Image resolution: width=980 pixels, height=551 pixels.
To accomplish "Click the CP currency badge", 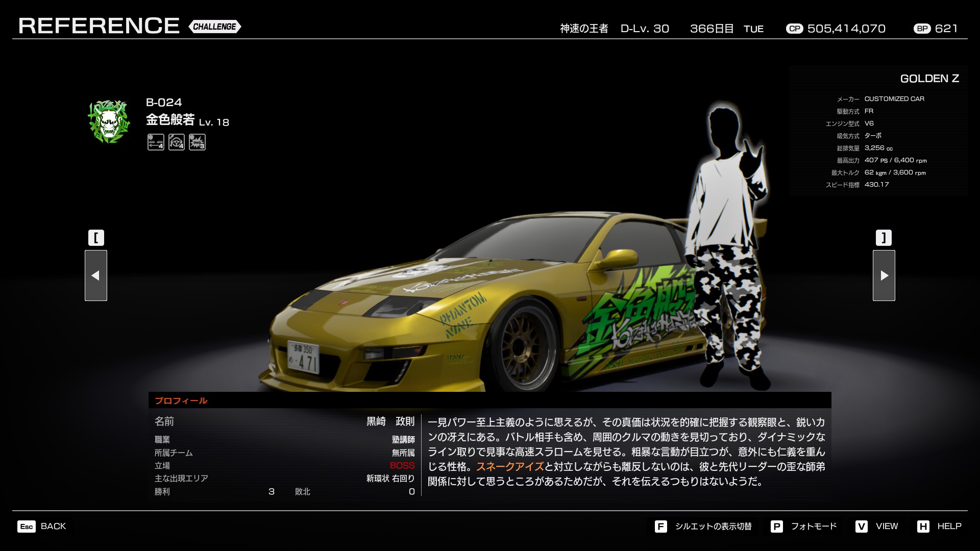I will pyautogui.click(x=794, y=29).
